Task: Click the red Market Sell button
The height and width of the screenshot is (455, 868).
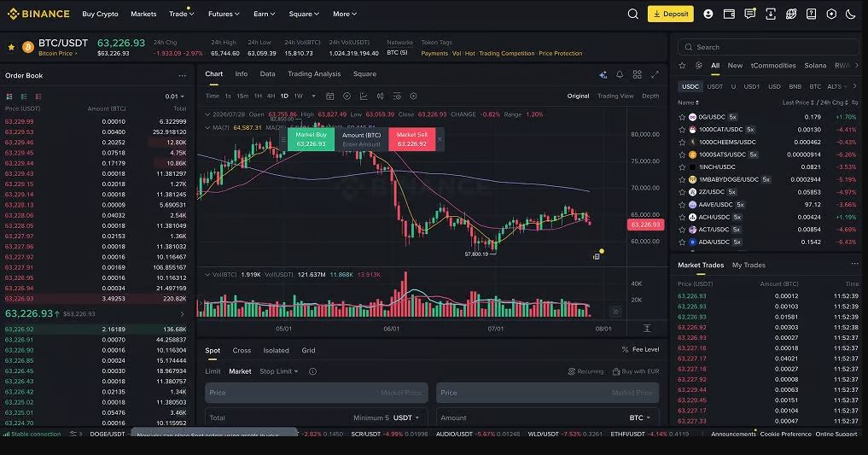Action: (x=412, y=139)
